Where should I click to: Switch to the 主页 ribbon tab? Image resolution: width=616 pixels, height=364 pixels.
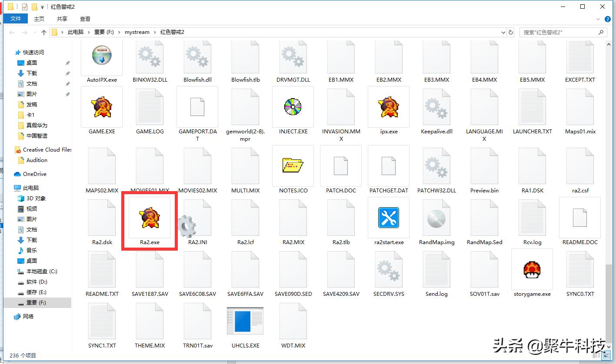pos(39,19)
